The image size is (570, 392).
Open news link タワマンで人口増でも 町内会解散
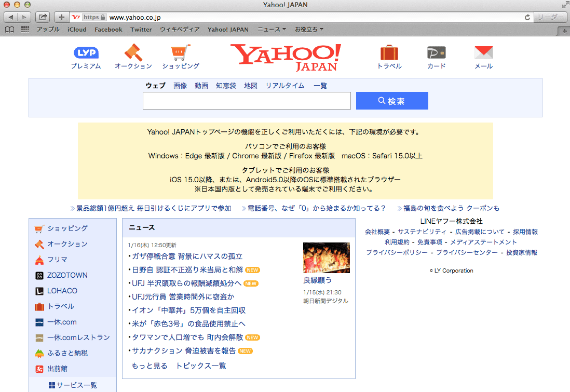point(187,337)
